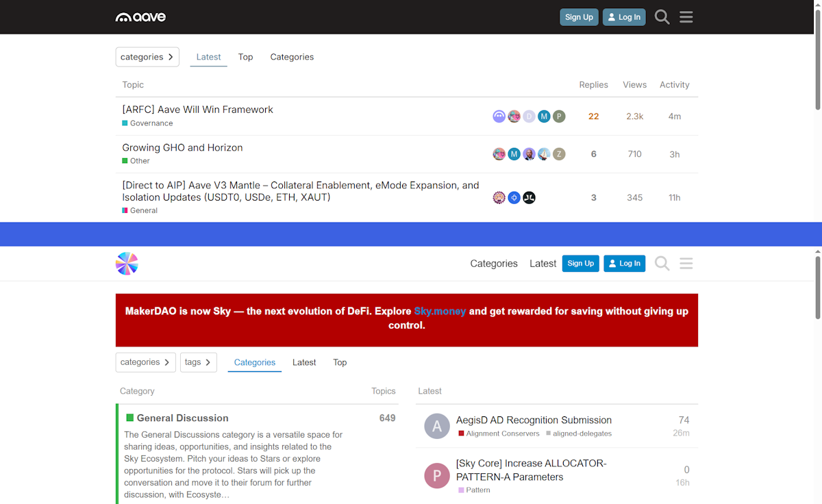
Task: Click the 74 reply count on AegisD topic
Action: [684, 420]
